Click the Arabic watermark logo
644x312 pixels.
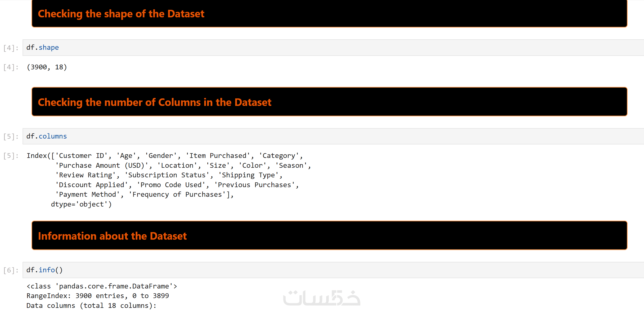[322, 298]
